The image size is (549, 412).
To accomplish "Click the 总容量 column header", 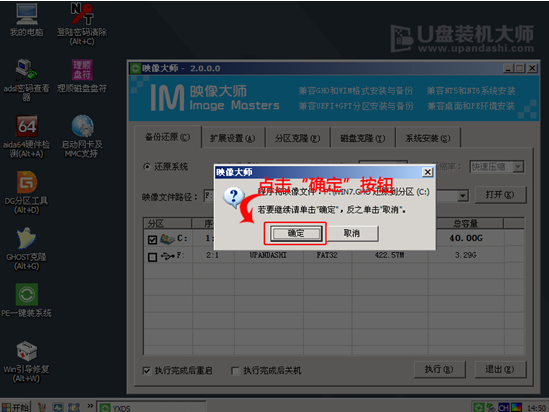I will (466, 223).
